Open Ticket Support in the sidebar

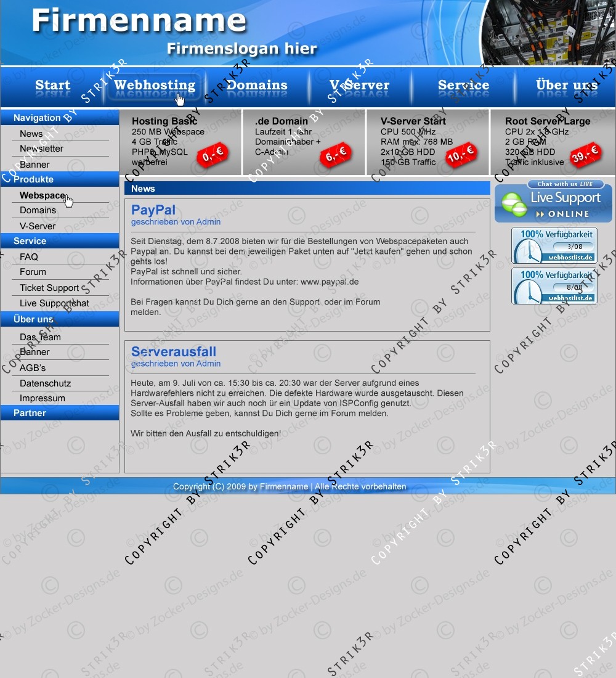49,288
